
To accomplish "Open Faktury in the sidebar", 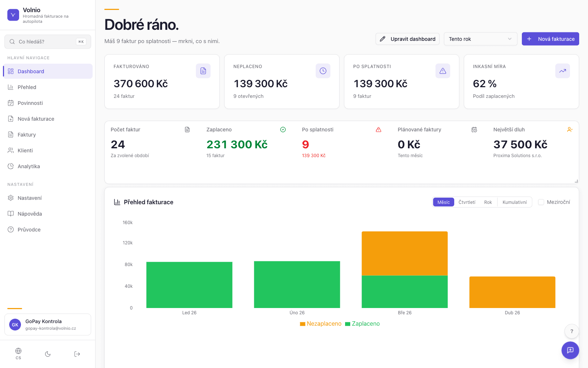I will 48,135.
